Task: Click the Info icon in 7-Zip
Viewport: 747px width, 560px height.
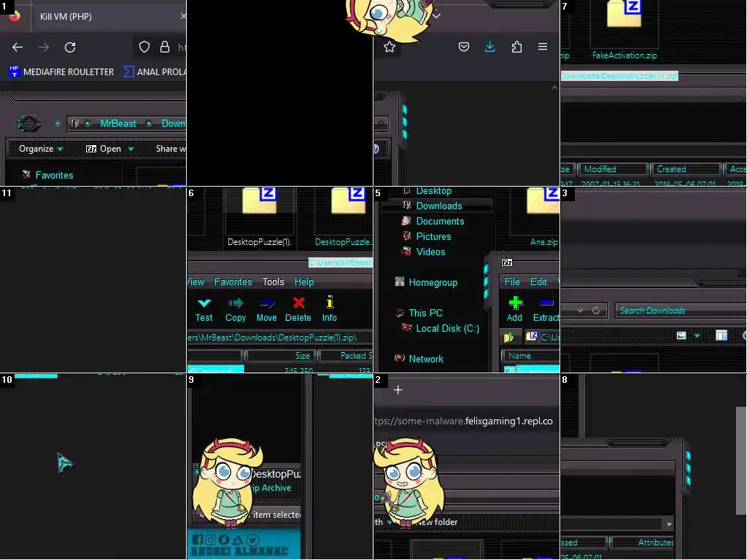Action: point(329,309)
